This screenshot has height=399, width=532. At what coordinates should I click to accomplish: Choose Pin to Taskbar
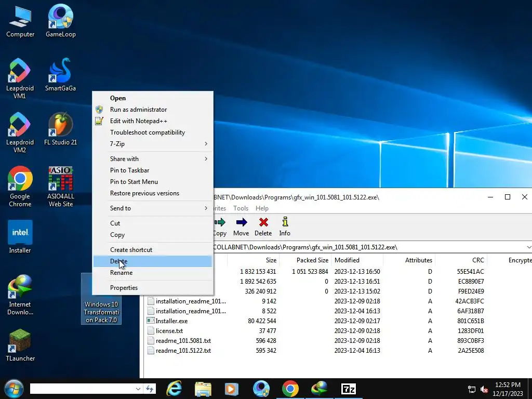click(153, 170)
